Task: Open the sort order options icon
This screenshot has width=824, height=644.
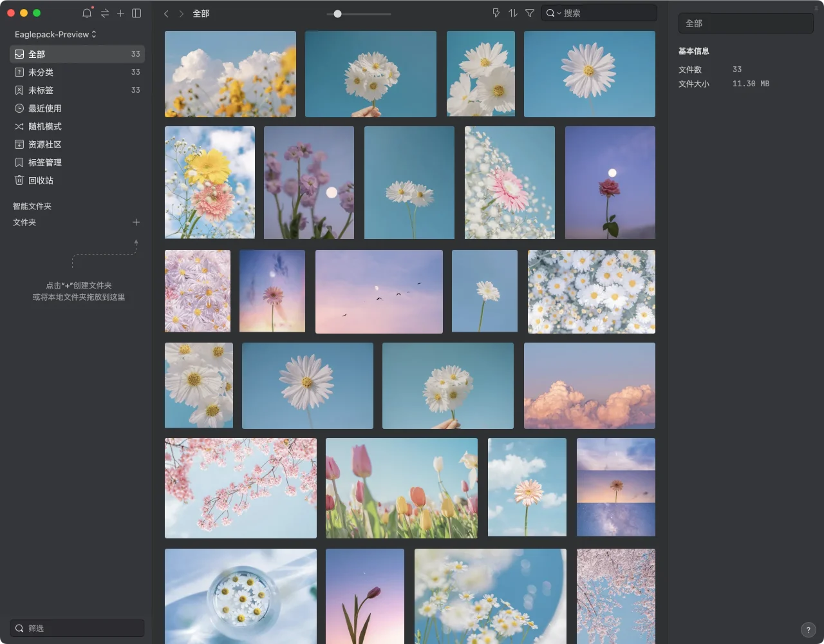Action: coord(512,13)
